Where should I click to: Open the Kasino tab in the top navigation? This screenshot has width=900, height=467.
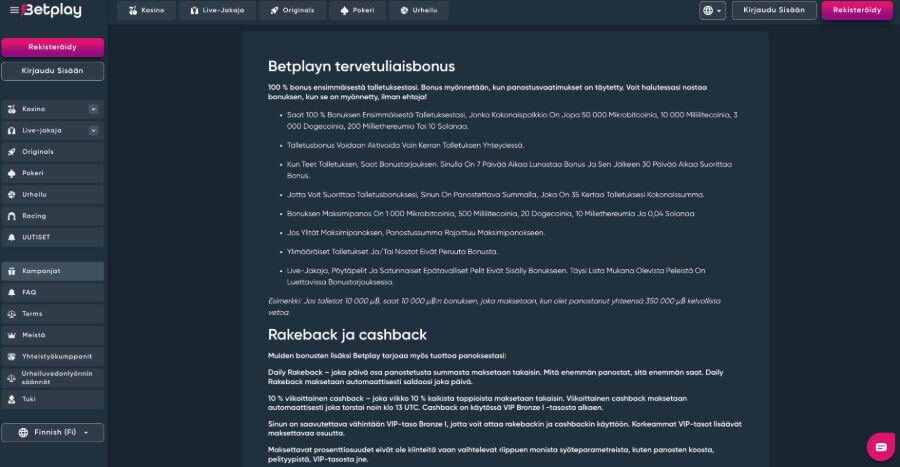point(146,10)
